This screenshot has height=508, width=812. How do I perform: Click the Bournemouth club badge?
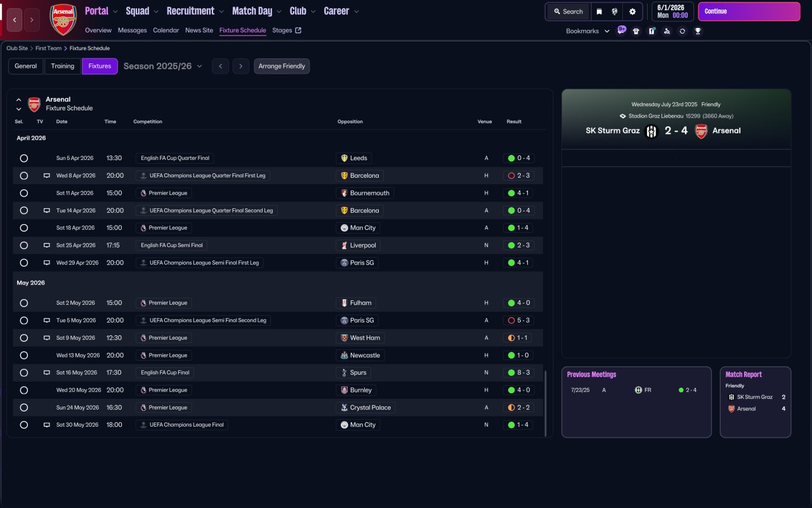coord(344,193)
